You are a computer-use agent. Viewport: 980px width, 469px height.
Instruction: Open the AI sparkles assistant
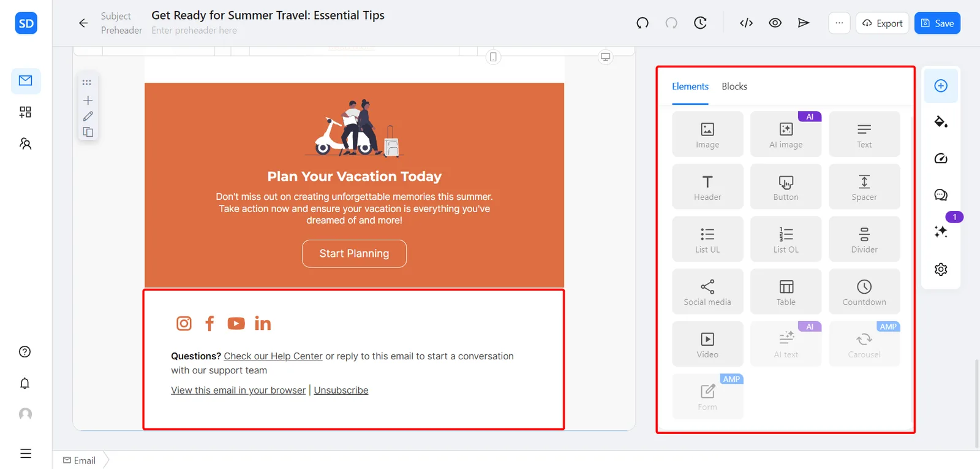coord(941,232)
